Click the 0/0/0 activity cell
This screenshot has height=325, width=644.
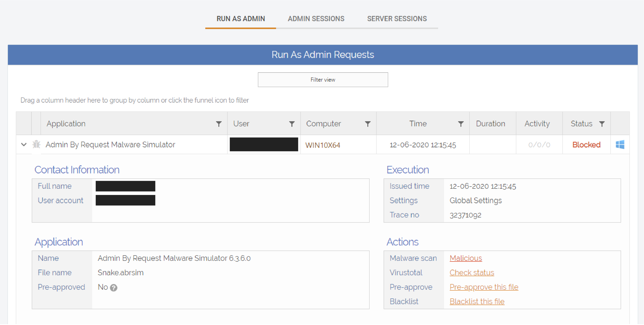tap(539, 145)
